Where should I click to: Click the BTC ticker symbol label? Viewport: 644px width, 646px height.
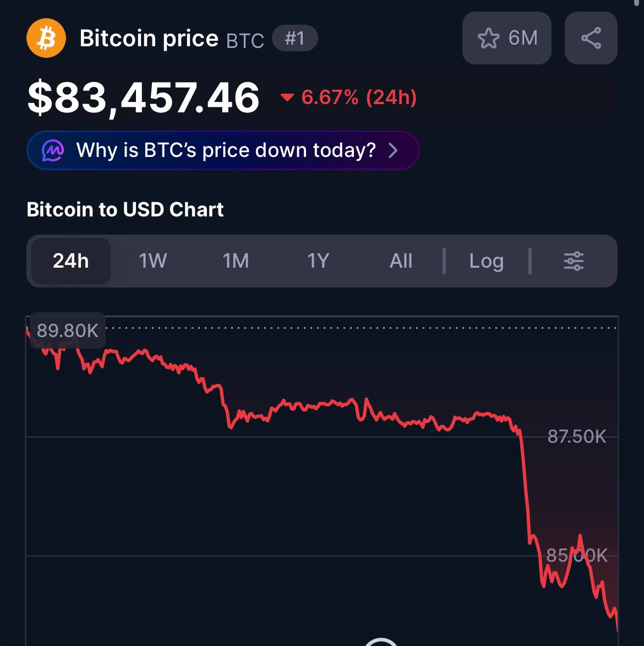(x=245, y=40)
